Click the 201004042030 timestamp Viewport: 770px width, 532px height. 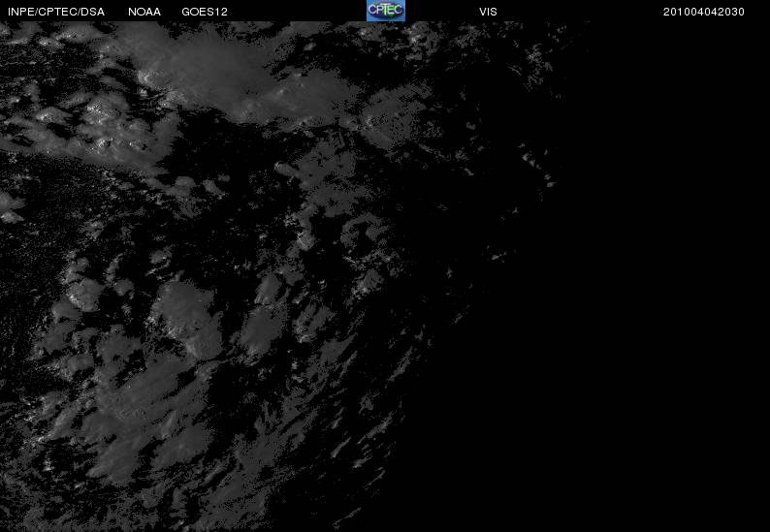click(704, 12)
